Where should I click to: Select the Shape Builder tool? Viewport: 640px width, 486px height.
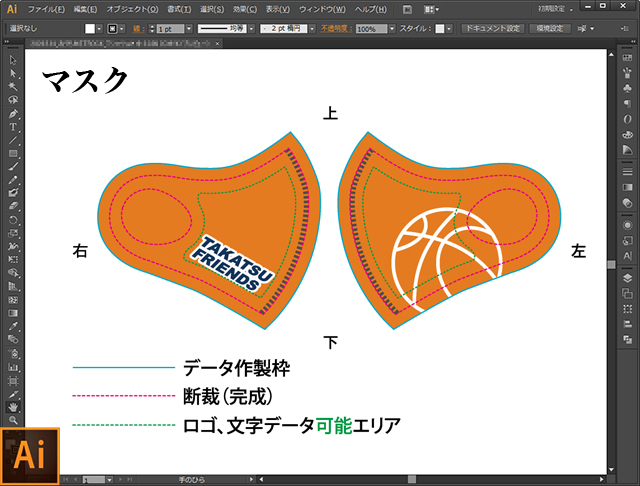(13, 273)
